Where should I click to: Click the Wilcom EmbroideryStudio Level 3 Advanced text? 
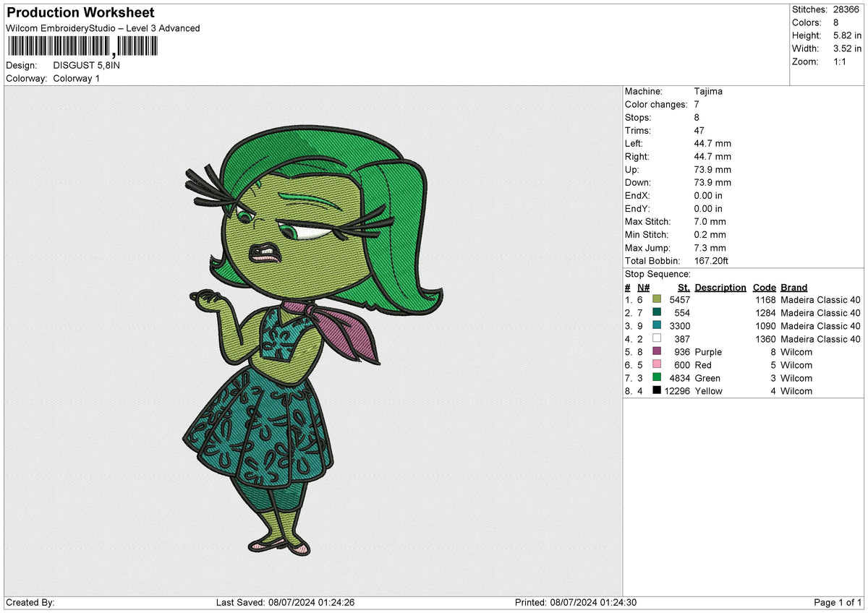103,28
